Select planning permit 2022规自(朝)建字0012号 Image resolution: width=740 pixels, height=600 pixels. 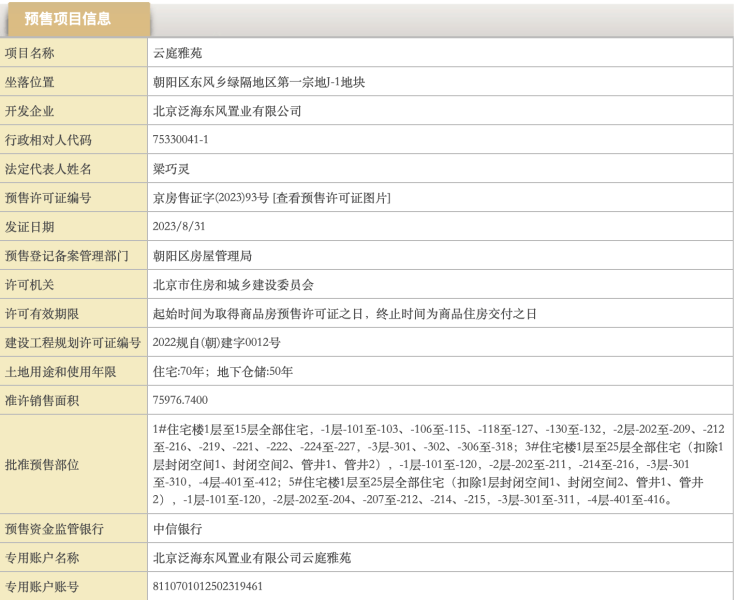click(x=217, y=343)
